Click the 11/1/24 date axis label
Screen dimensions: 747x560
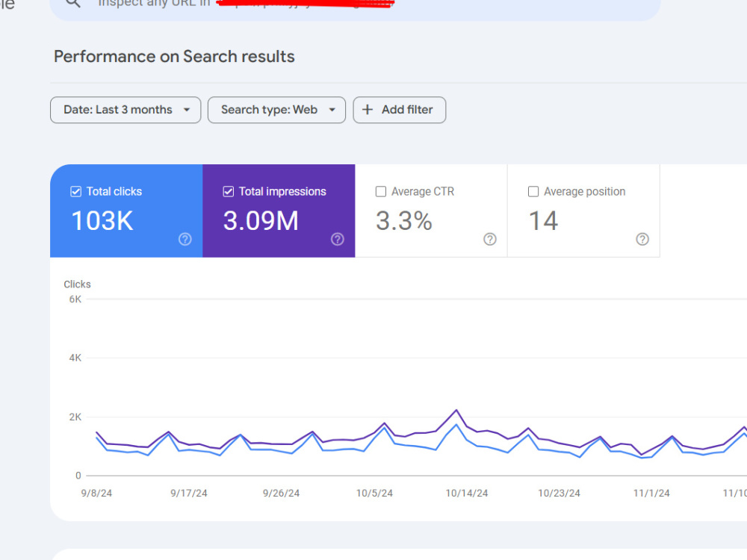click(x=651, y=494)
